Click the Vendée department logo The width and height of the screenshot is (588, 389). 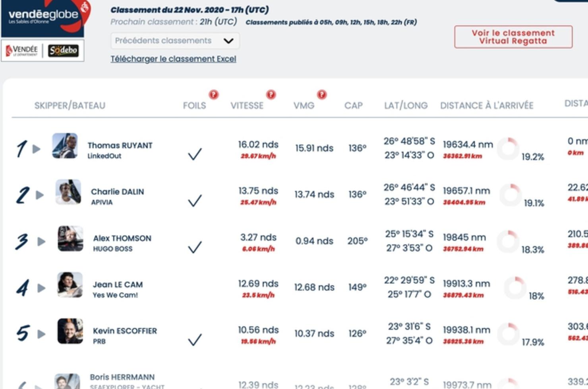point(22,50)
